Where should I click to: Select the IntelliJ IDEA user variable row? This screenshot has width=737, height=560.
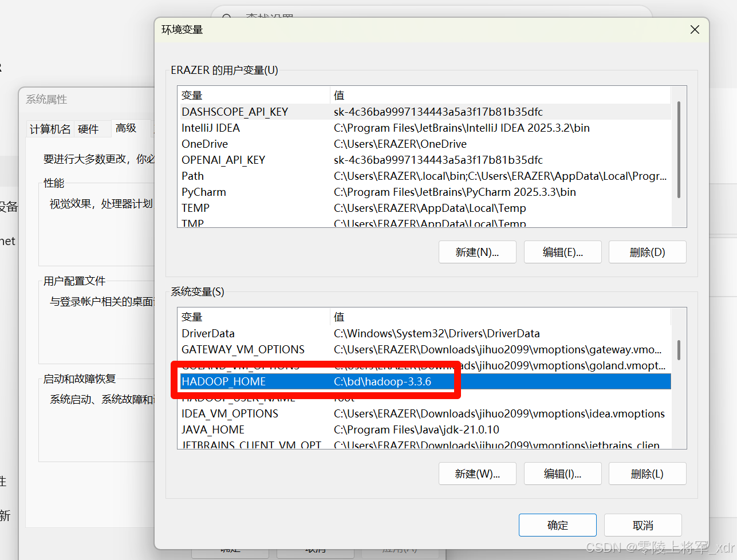click(x=424, y=128)
